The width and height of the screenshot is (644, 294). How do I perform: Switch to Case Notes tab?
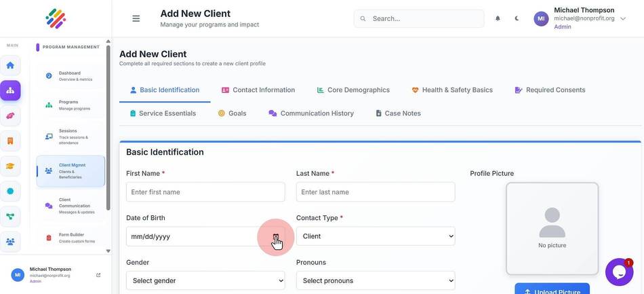point(398,113)
